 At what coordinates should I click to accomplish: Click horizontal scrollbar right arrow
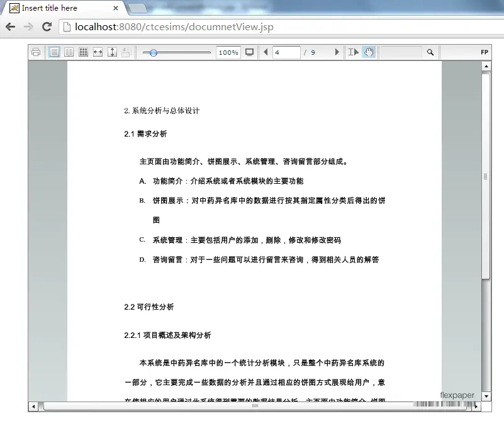(x=476, y=407)
